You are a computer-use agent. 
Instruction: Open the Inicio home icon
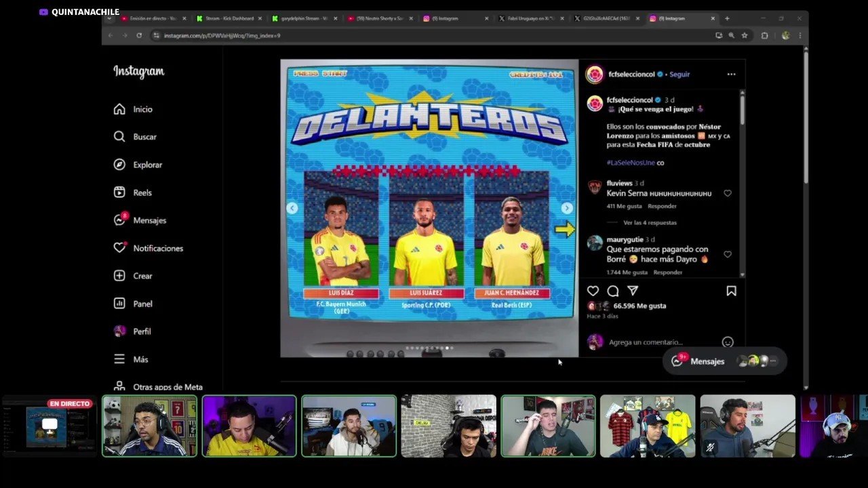pos(119,109)
